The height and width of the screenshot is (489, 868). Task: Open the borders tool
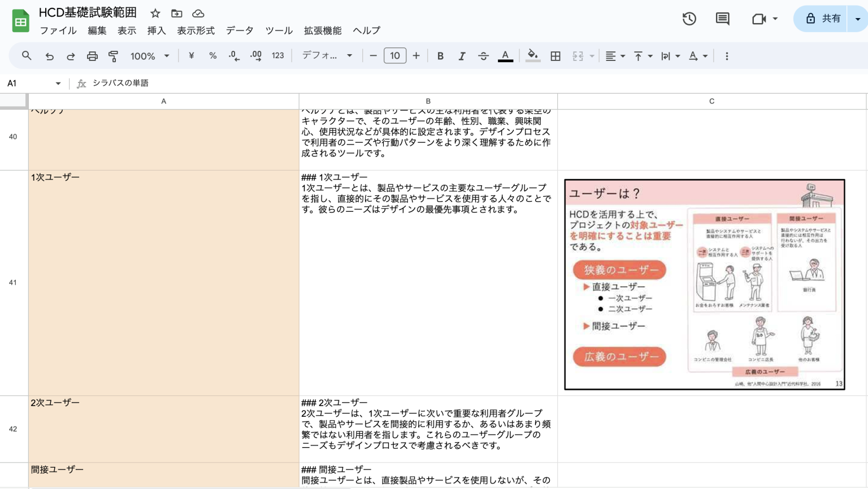pyautogui.click(x=555, y=56)
